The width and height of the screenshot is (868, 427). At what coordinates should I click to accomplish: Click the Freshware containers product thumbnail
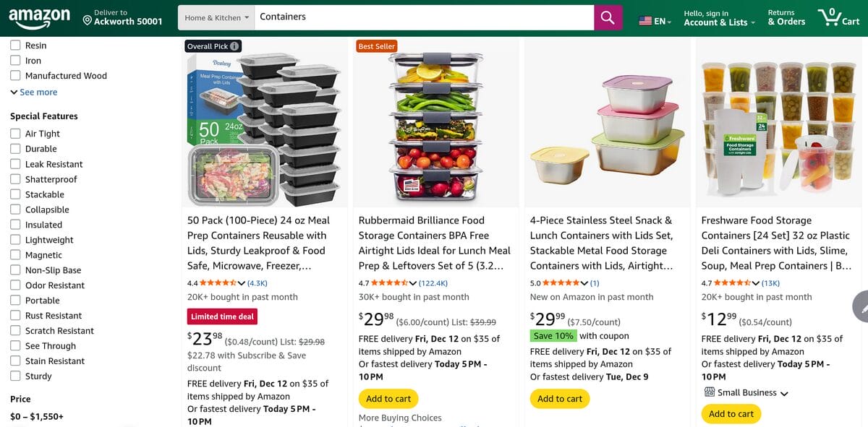pos(778,123)
